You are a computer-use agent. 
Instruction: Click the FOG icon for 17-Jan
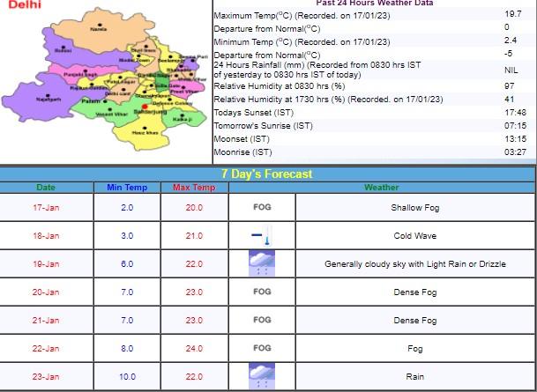tap(262, 208)
